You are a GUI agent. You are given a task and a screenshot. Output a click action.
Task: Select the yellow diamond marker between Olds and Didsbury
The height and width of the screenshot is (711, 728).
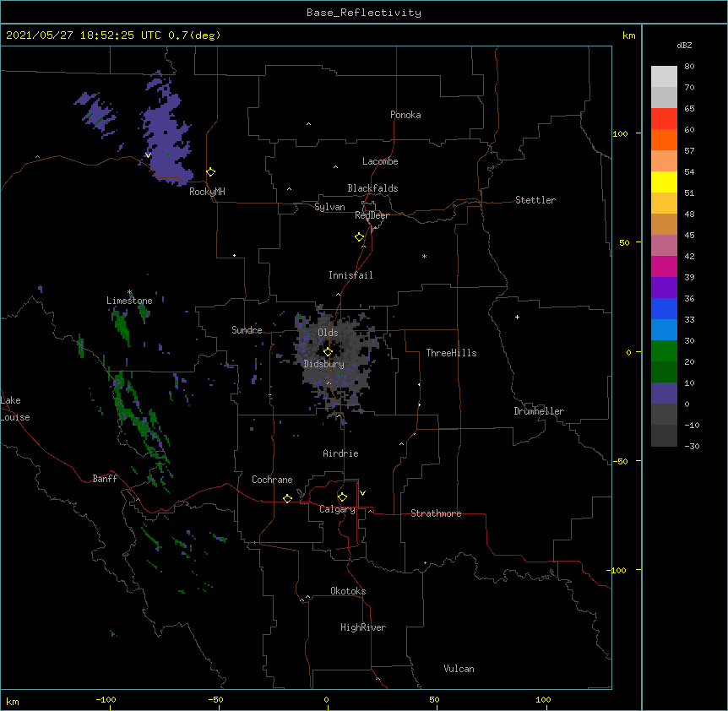328,351
